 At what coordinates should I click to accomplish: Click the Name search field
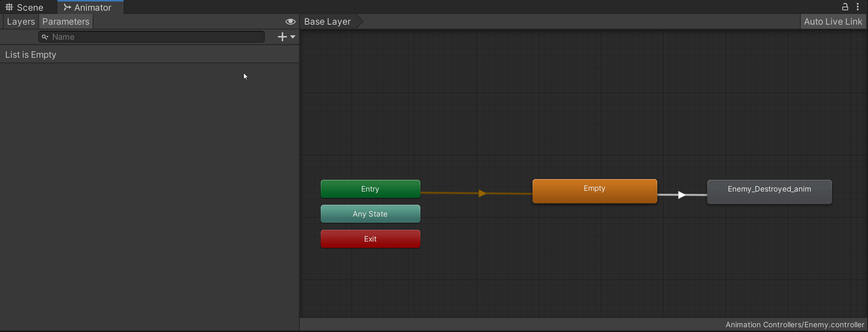coord(152,37)
